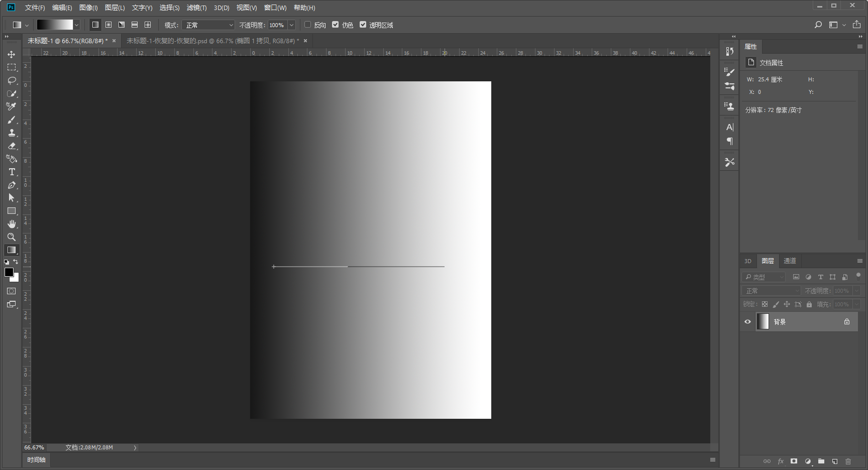Image resolution: width=868 pixels, height=470 pixels.
Task: Click the gradient preview swatch to edit
Action: [55, 25]
